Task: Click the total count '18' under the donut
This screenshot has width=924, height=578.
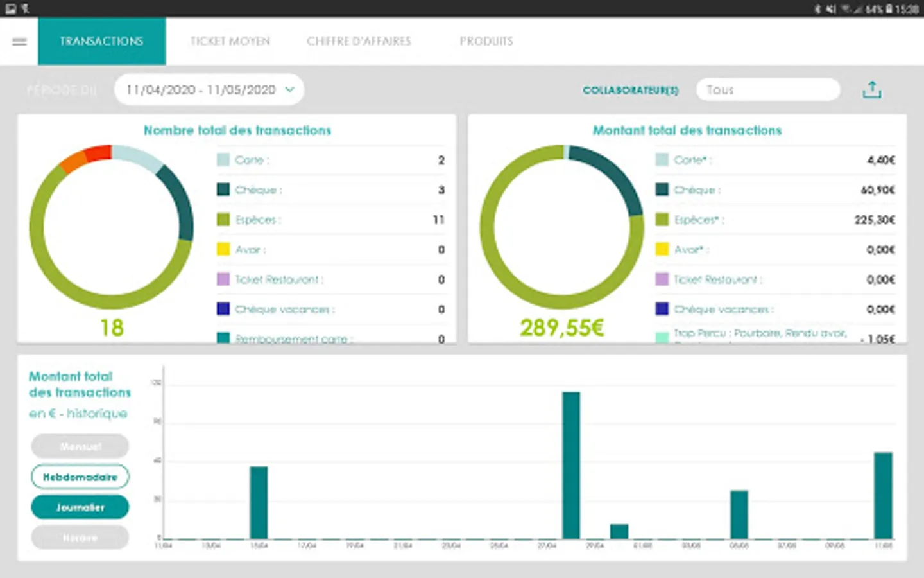Action: [x=112, y=328]
